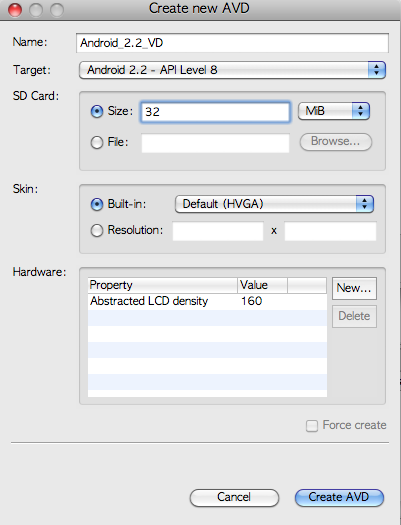Open the Target dropdown Android 2.2 - API Level 8

click(x=232, y=70)
